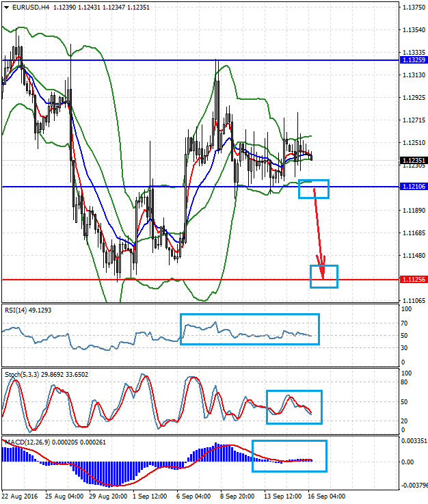The width and height of the screenshot is (428, 504).
Task: Click the 6 Sep 04:00 time axis label
Action: point(193,496)
